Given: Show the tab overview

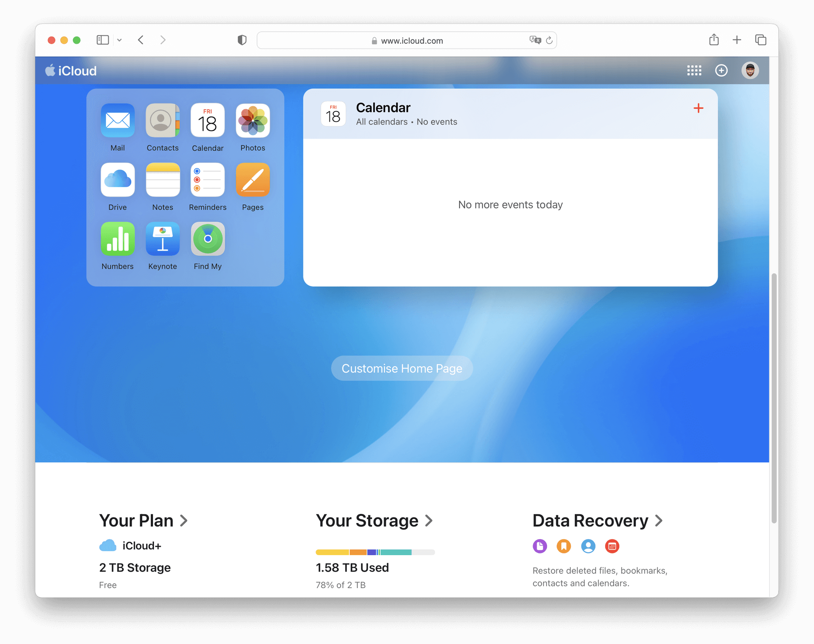Looking at the screenshot, I should tap(761, 40).
